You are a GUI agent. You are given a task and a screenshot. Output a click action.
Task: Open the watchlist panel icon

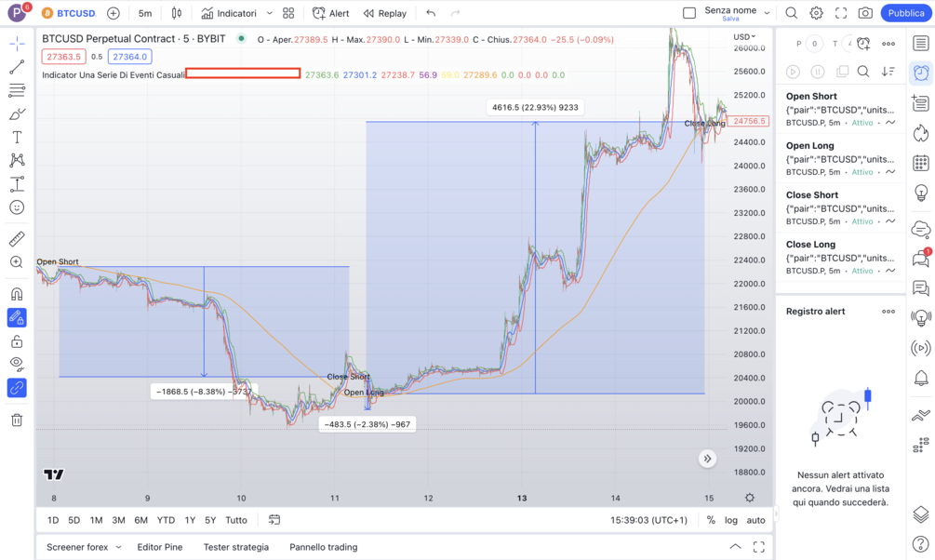click(x=921, y=43)
